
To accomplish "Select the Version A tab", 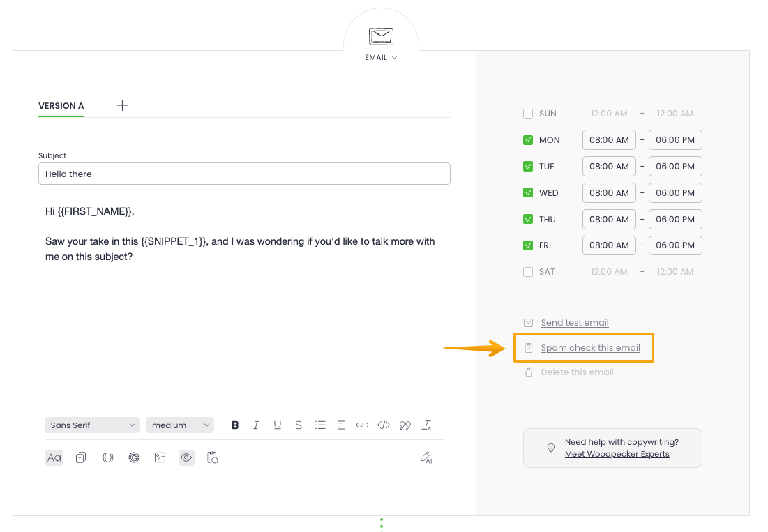I will click(61, 106).
